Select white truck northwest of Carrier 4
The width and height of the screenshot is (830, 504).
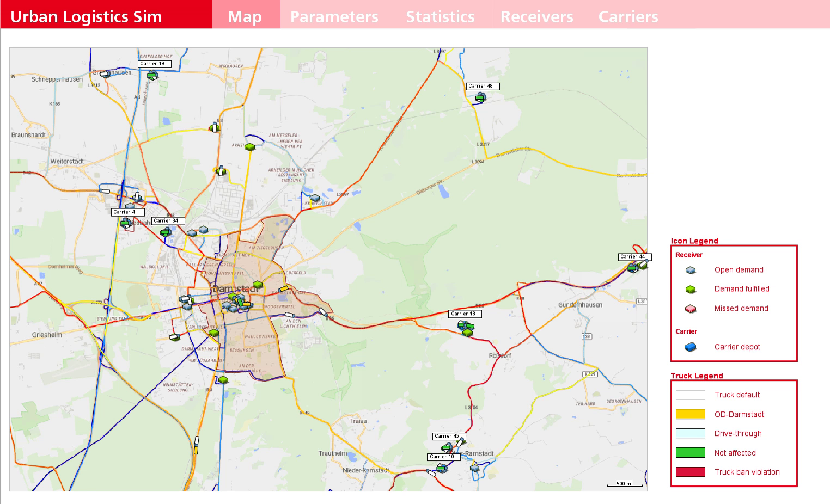click(105, 191)
